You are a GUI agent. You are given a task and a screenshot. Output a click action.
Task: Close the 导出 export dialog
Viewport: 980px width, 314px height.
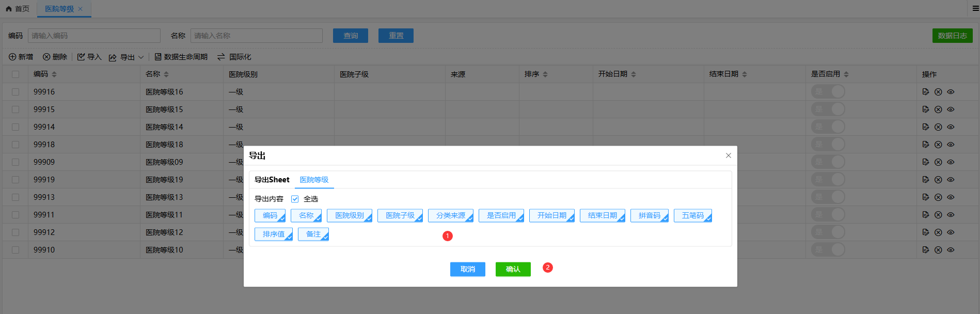pos(728,155)
